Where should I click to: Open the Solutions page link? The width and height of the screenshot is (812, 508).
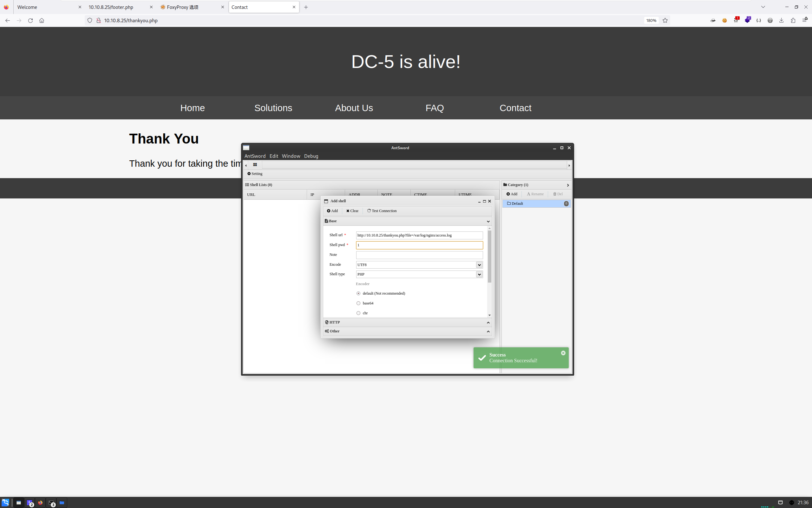[273, 108]
